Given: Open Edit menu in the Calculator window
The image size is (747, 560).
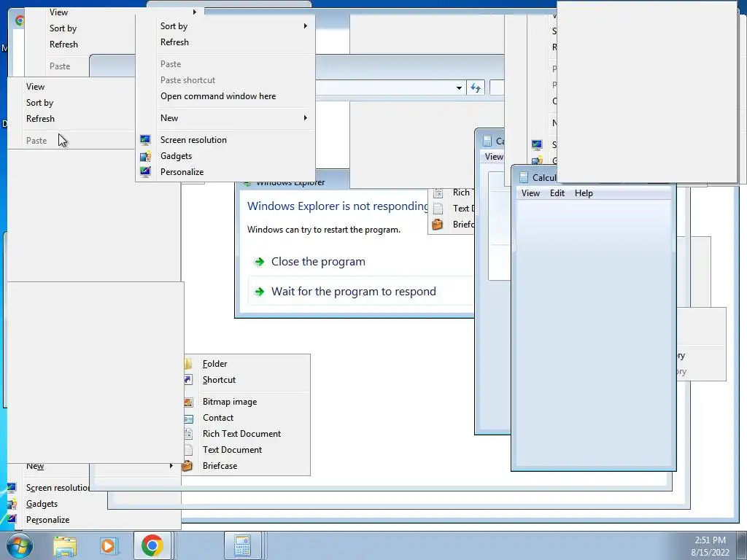Looking at the screenshot, I should (557, 193).
